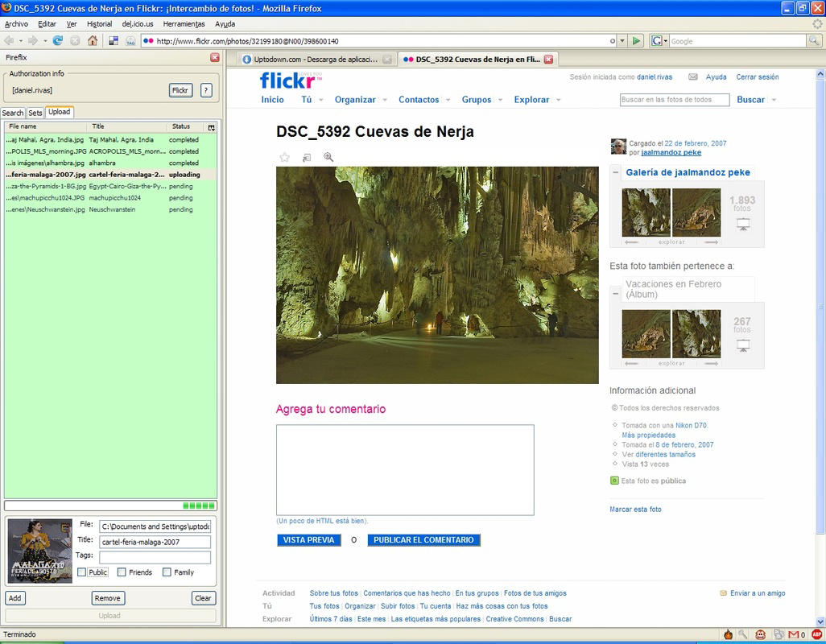The width and height of the screenshot is (826, 644).
Task: Click the Adblock Plus ABP icon in status bar
Action: 817,634
